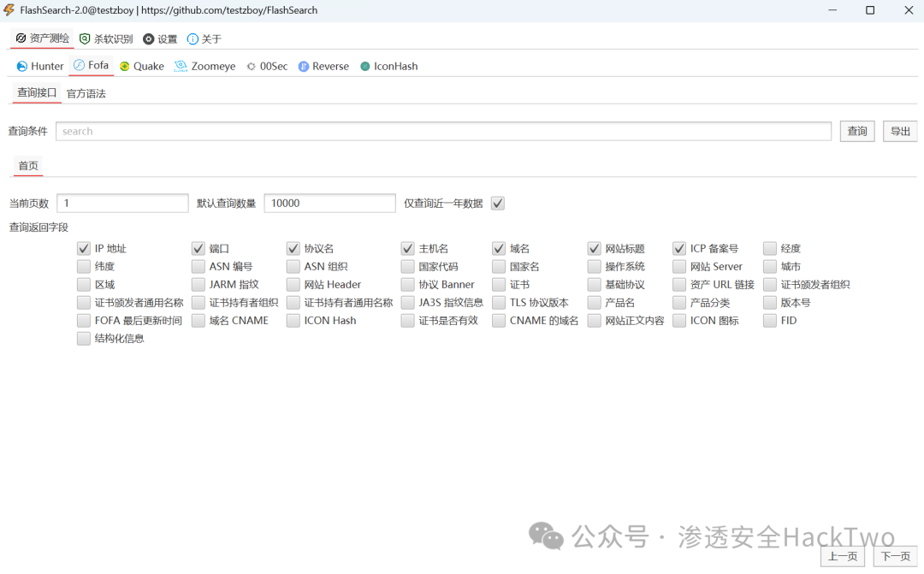Screen dimensions: 924x574
Task: Enable the 城市 checkbox
Action: click(770, 266)
